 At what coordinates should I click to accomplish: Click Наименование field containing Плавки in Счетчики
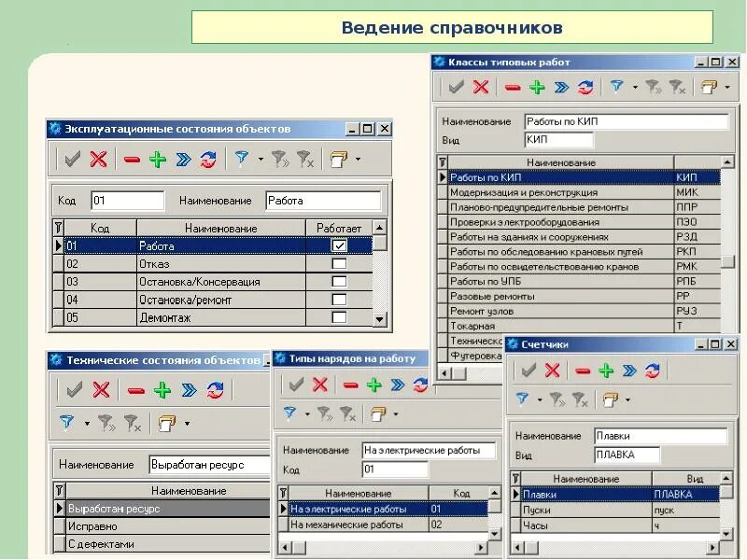click(x=661, y=436)
